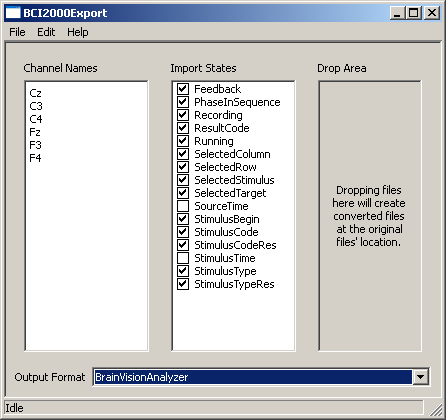
Task: Toggle the StimulusBegin checkbox
Action: click(x=183, y=219)
